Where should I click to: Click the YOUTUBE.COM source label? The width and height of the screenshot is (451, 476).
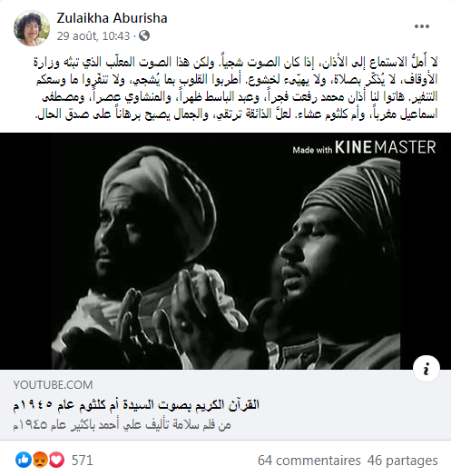click(53, 385)
